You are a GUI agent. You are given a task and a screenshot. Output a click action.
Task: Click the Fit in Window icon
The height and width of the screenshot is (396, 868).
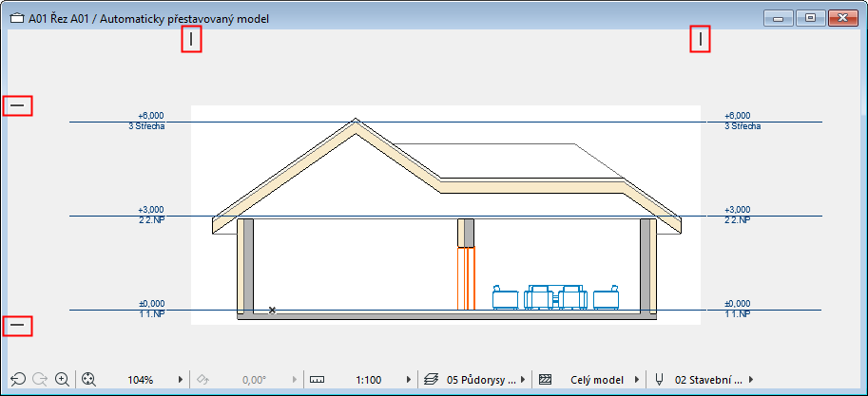coord(89,380)
